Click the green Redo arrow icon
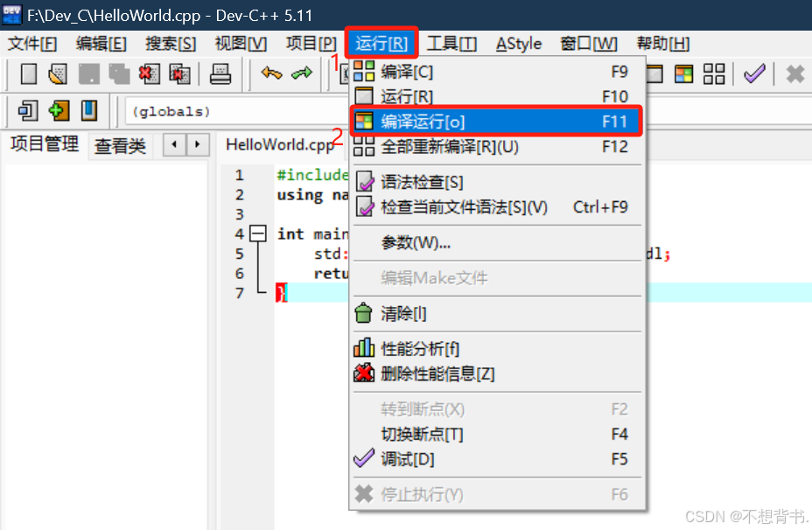 (x=302, y=73)
